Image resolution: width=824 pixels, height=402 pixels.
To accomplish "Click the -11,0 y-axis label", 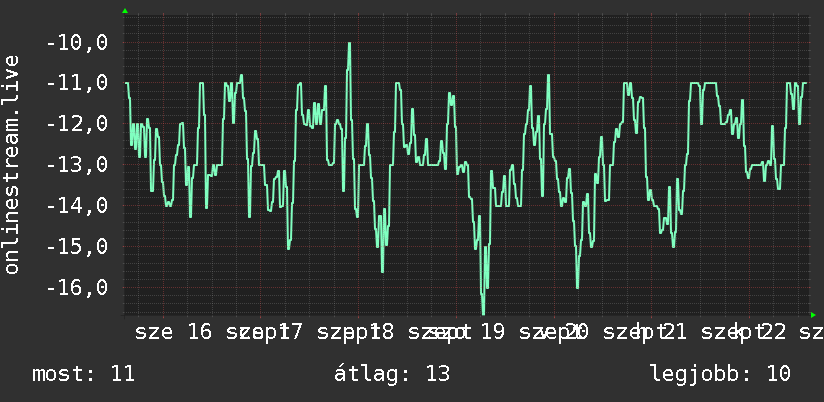I will pyautogui.click(x=77, y=83).
